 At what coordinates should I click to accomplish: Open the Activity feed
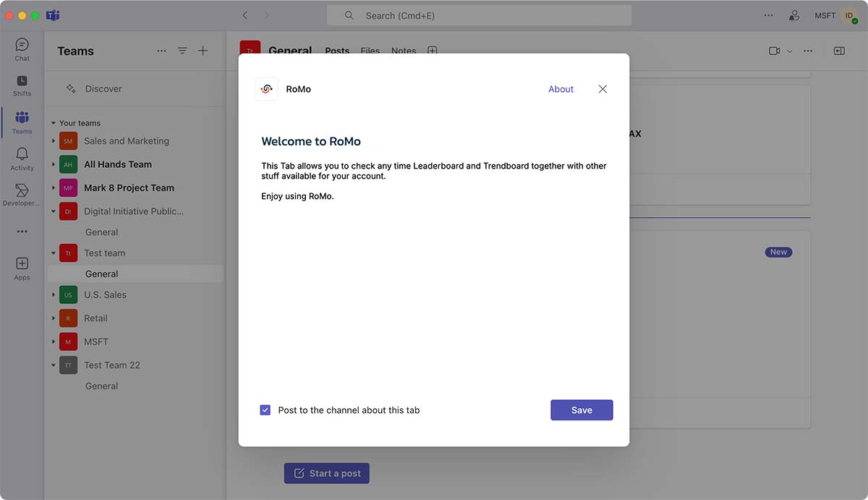point(22,158)
